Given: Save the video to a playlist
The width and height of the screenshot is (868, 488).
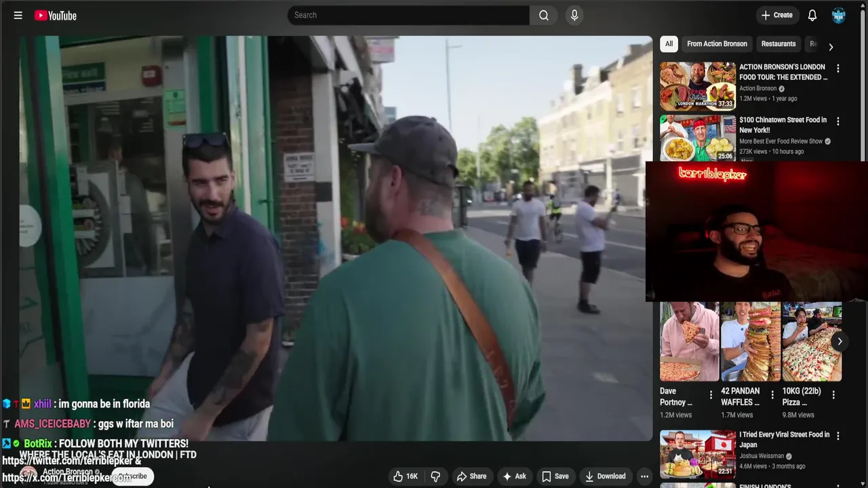Looking at the screenshot, I should click(x=555, y=476).
